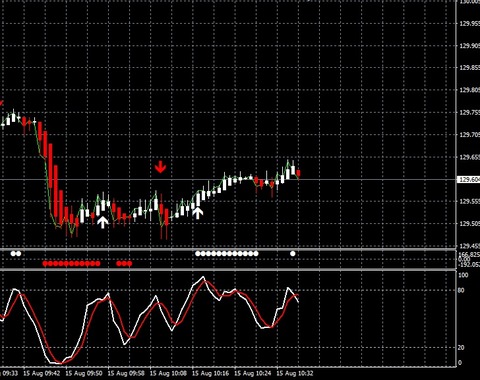Click the 129.95 price scale label
The width and height of the screenshot is (480, 380).
pyautogui.click(x=470, y=23)
